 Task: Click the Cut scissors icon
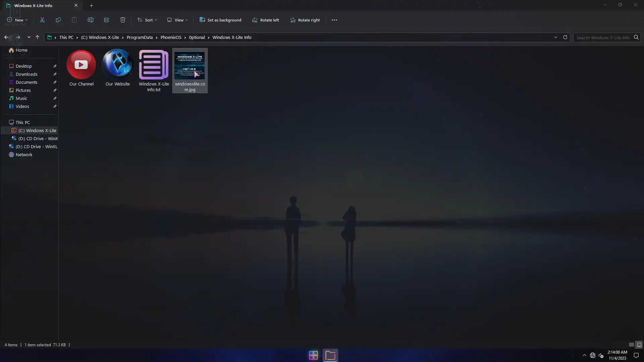point(42,20)
